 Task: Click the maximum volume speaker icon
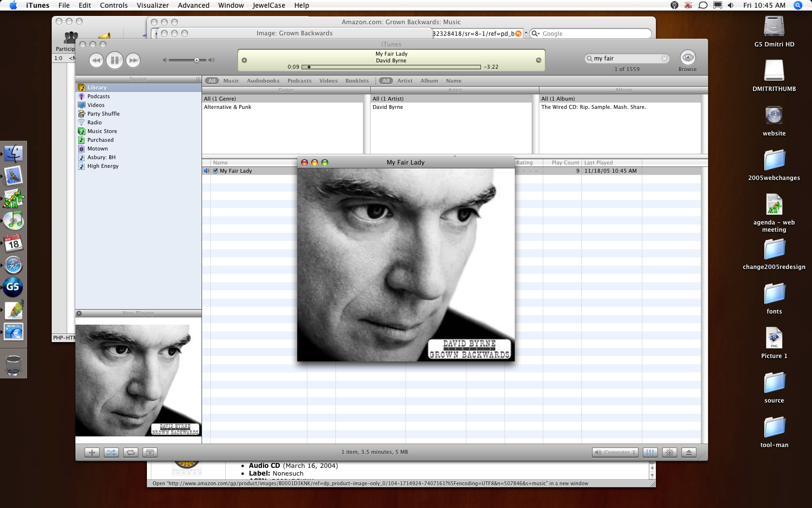pos(211,60)
